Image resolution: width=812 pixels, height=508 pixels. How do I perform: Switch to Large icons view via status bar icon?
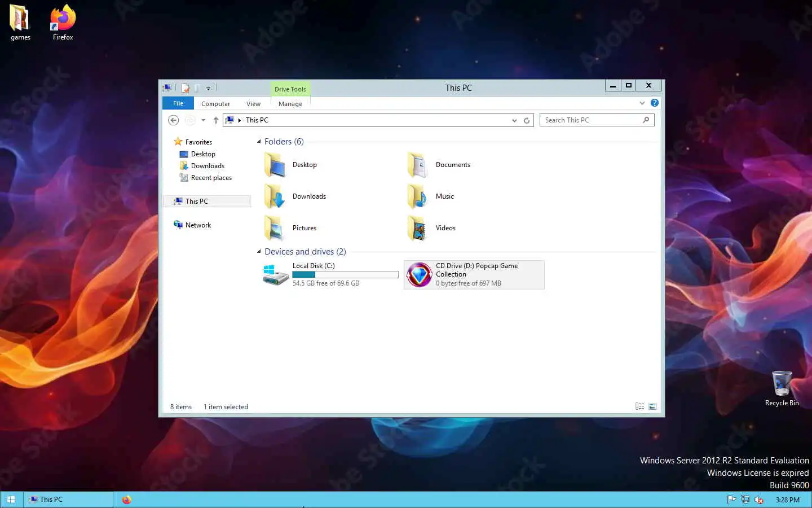click(652, 406)
